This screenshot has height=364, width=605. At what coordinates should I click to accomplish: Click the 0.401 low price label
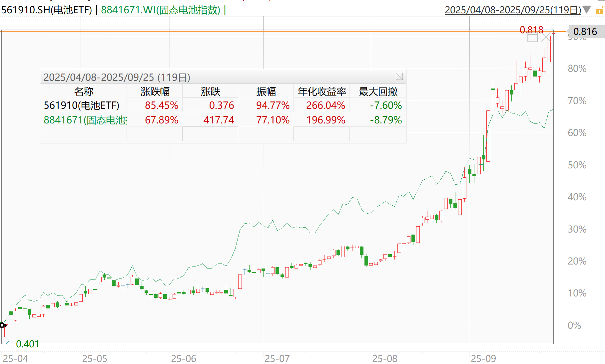[x=27, y=344]
